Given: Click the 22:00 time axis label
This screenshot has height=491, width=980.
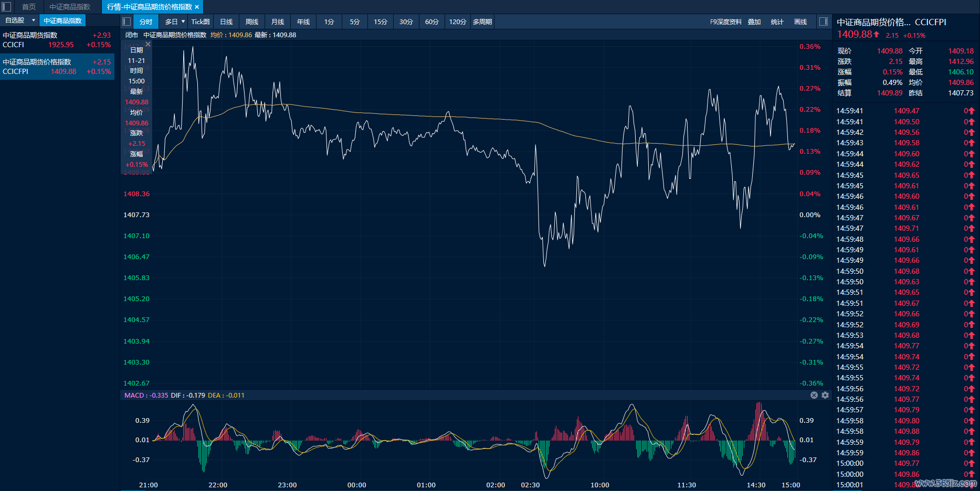Looking at the screenshot, I should 218,485.
